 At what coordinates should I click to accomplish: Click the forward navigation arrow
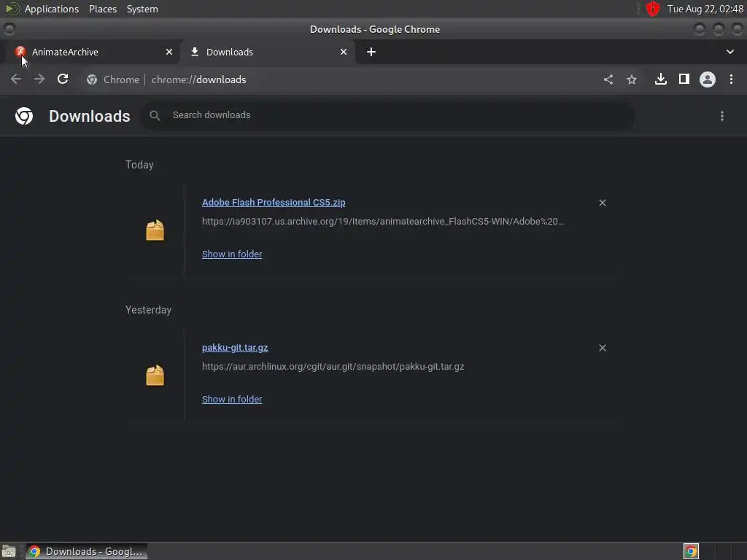coord(39,79)
